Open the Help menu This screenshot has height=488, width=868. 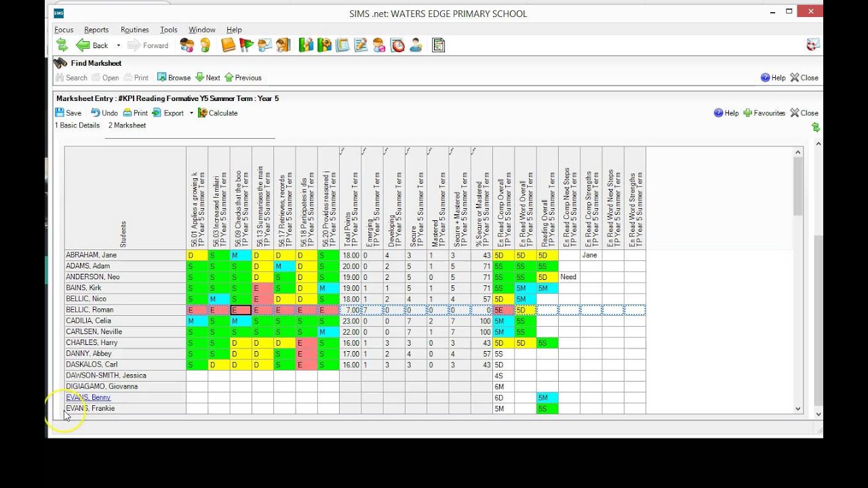point(234,30)
